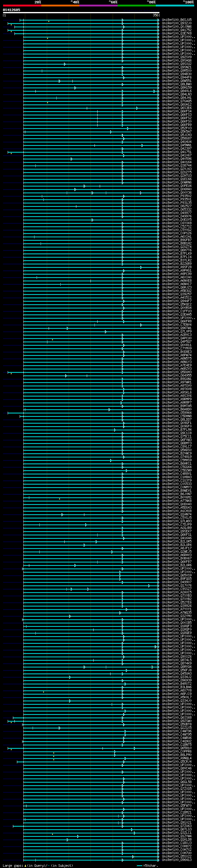Screen dimensions: 197x868
Task: Select the UniRef100_Q00Y36 label
Action: tap(177, 192)
